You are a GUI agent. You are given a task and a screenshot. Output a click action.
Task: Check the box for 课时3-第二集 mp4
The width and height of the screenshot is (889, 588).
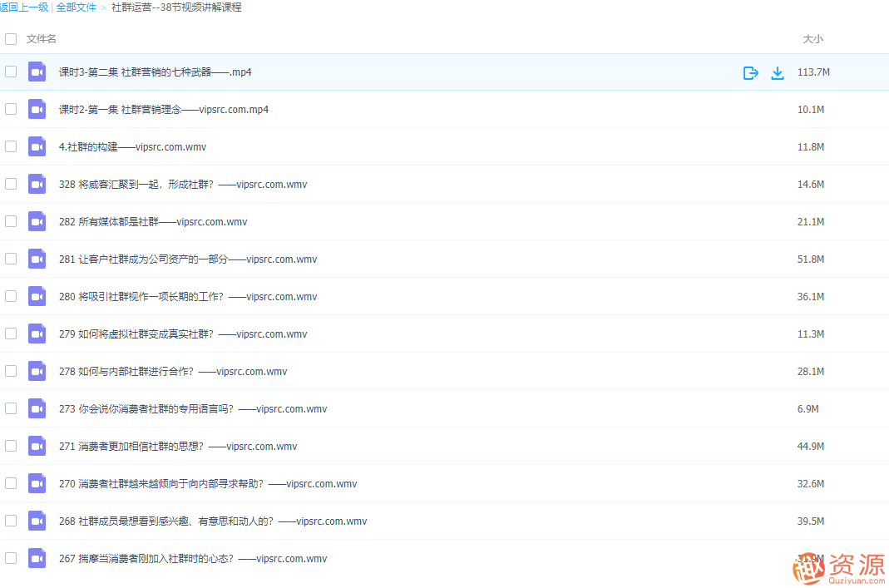[11, 72]
